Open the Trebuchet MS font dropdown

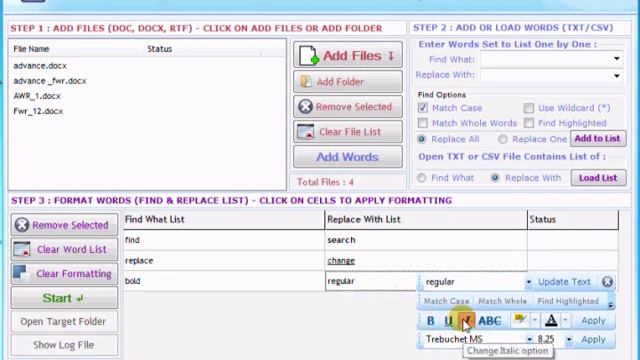coord(529,340)
